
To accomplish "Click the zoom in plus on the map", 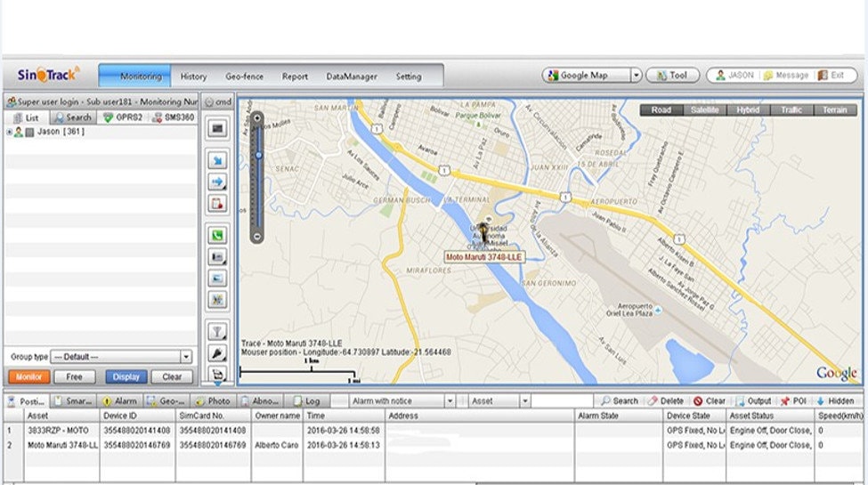I will pos(257,118).
